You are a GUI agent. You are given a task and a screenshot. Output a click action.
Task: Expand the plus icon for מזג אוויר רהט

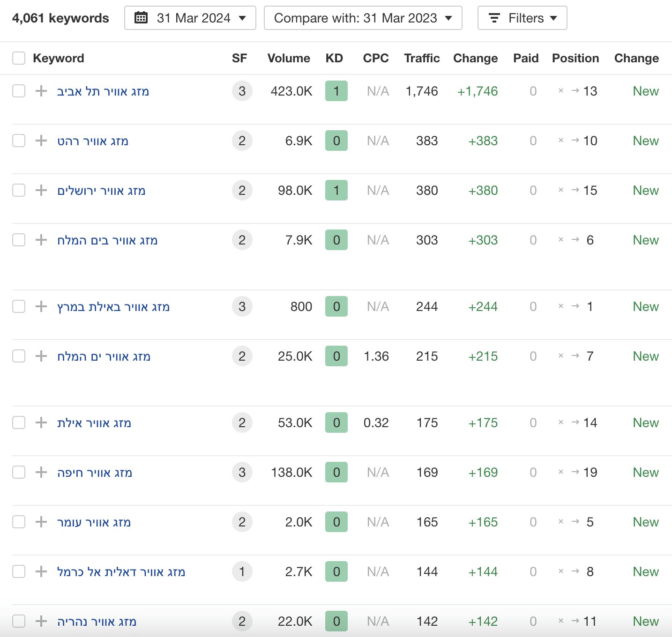pyautogui.click(x=41, y=141)
